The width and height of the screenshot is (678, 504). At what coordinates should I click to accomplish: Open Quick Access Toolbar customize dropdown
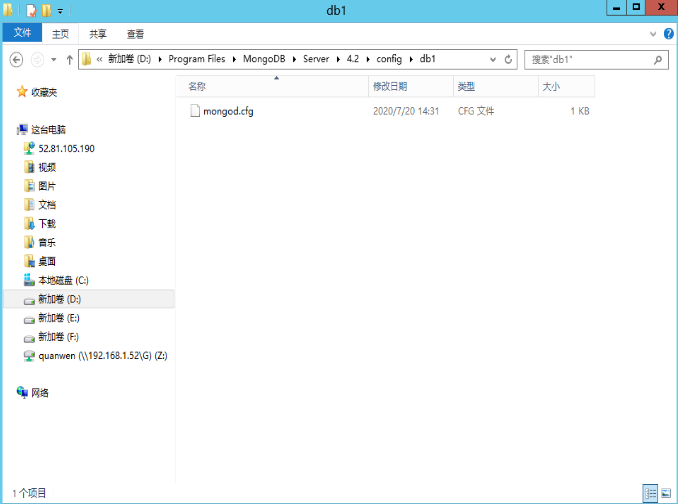pyautogui.click(x=60, y=11)
